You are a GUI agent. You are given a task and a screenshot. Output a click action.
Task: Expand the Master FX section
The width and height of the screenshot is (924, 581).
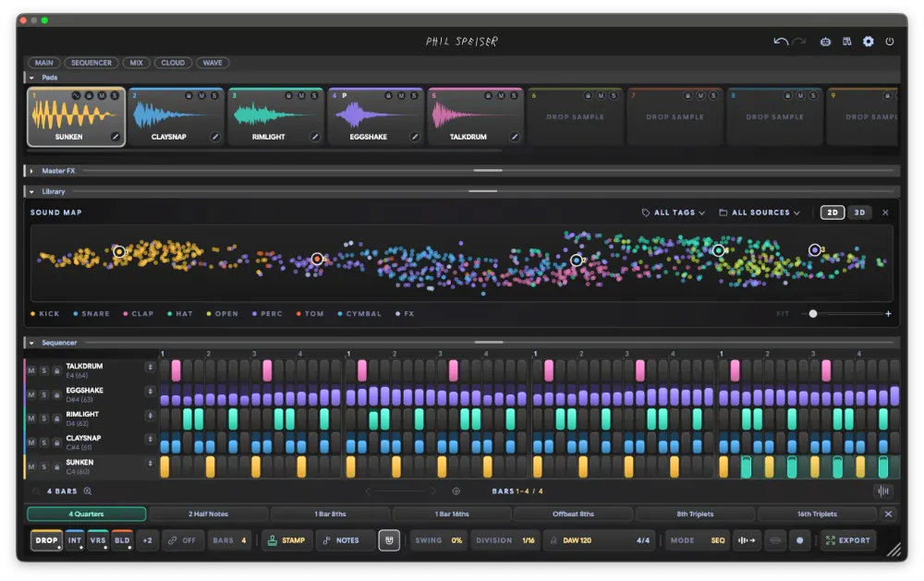[x=31, y=171]
